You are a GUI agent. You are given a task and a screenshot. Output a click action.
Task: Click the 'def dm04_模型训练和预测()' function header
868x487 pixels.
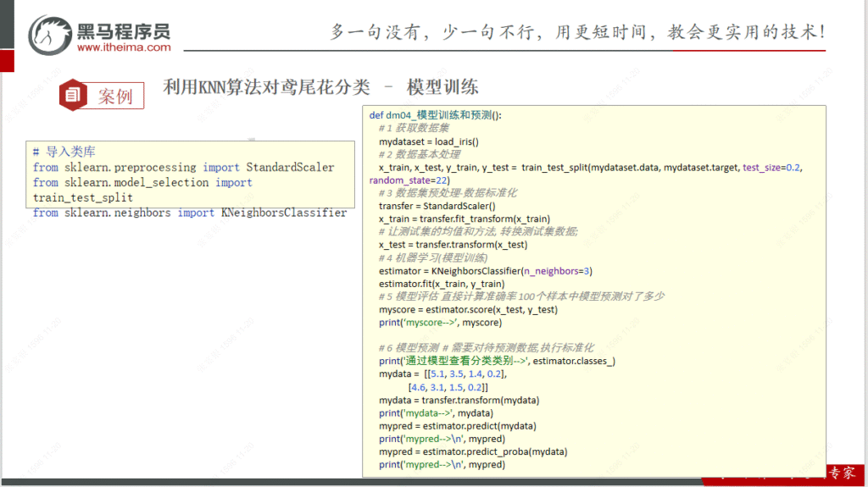[x=436, y=115]
